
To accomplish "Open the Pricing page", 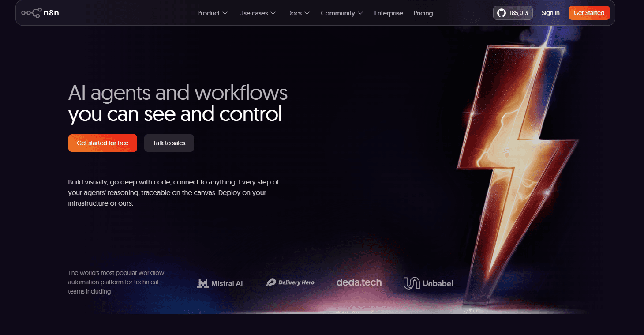I will [423, 13].
